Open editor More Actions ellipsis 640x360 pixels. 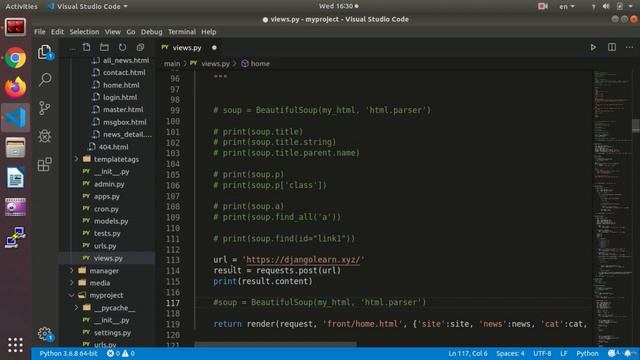point(629,47)
